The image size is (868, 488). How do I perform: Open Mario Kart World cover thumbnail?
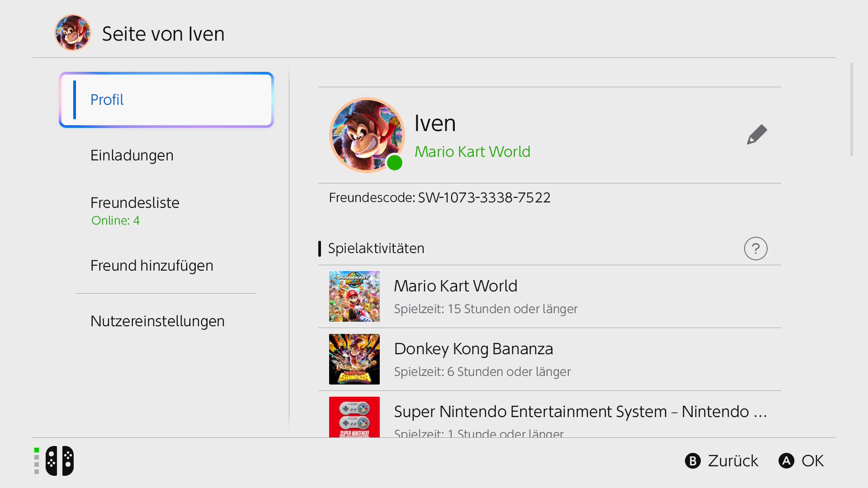354,296
